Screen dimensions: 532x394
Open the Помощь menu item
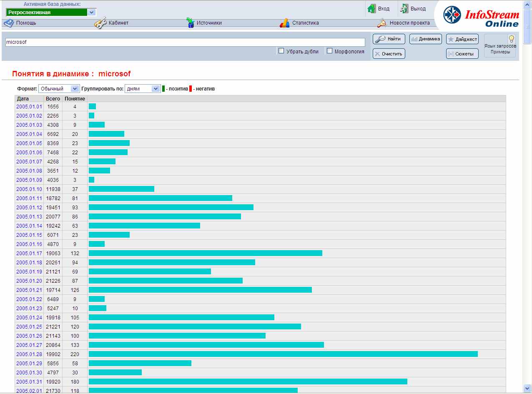click(26, 23)
